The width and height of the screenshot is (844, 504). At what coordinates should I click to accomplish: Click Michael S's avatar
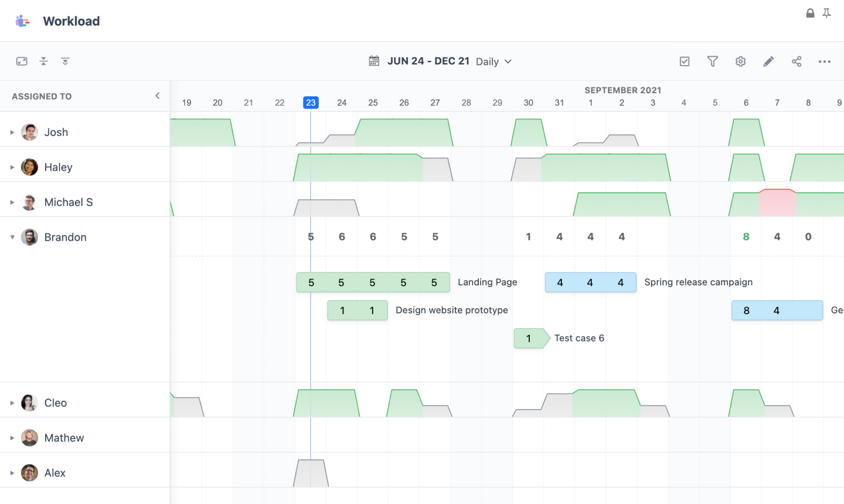[x=29, y=202]
